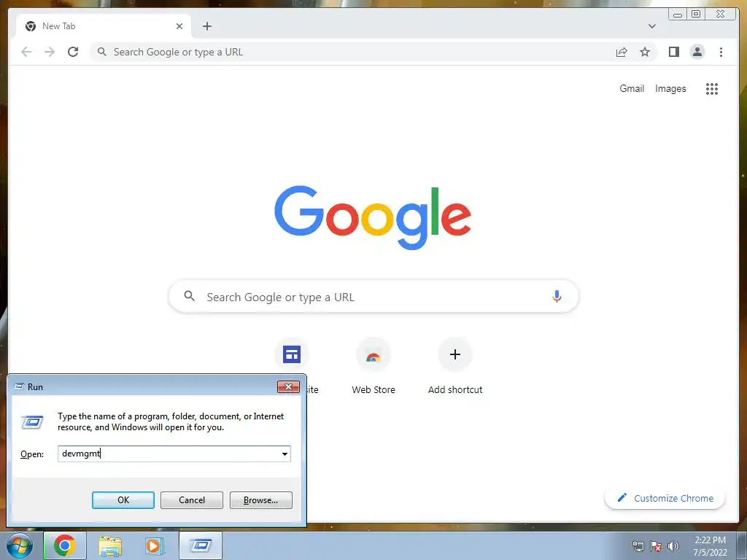This screenshot has height=560, width=747.
Task: Open Google Images link
Action: [670, 88]
